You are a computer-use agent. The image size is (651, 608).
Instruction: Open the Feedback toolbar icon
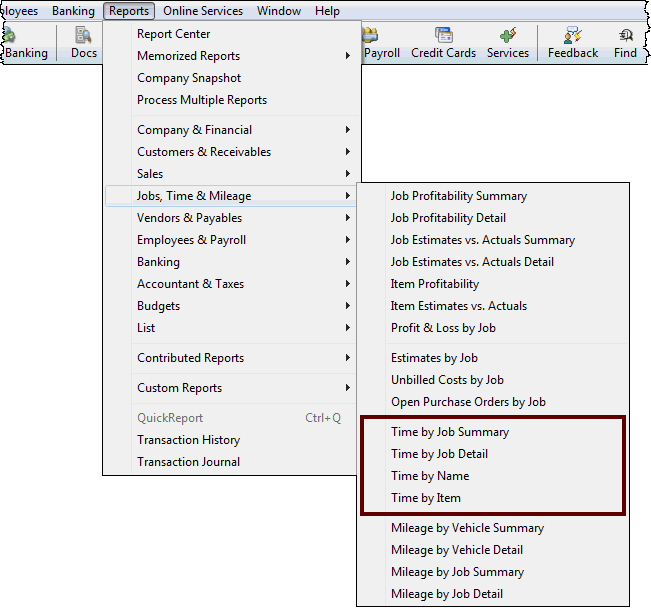pos(573,42)
